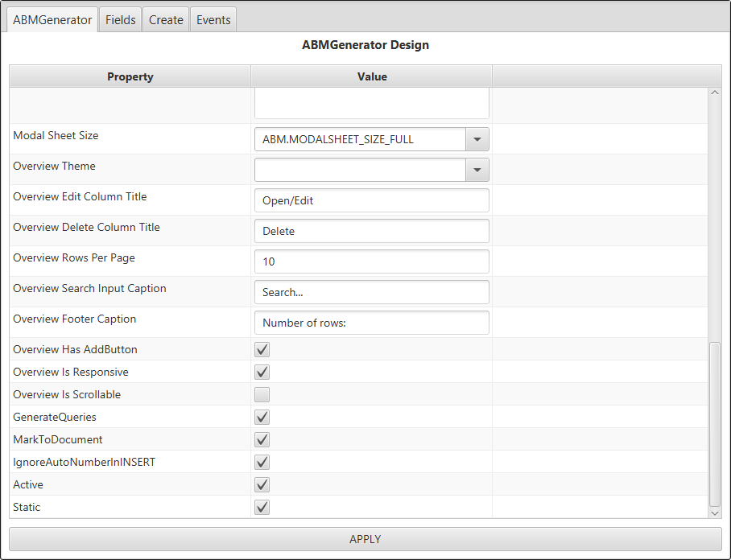Switch to the Fields tab
The image size is (731, 560).
[x=120, y=20]
